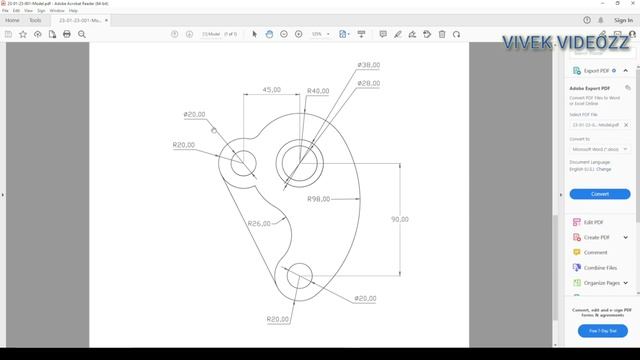640x360 pixels.
Task: Open the notifications bell
Action: (601, 20)
